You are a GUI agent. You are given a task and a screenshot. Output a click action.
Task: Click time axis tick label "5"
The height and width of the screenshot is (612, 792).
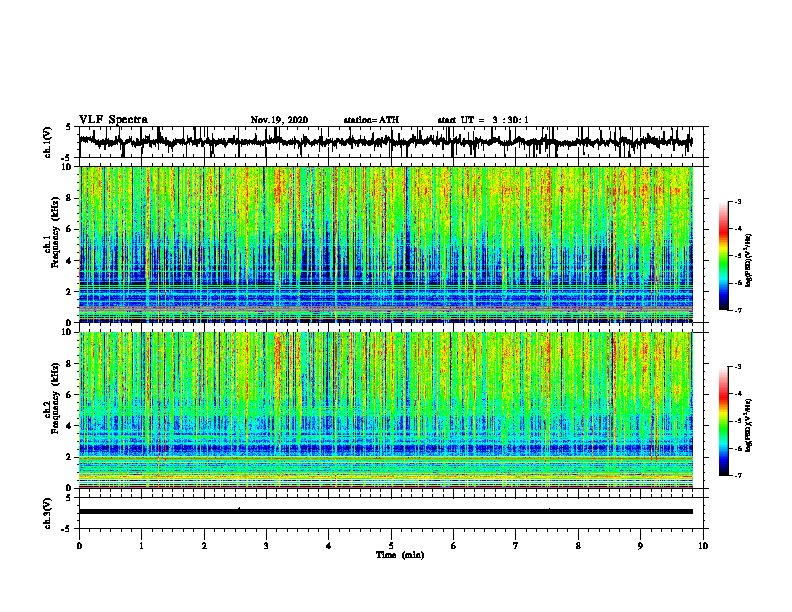click(x=391, y=546)
